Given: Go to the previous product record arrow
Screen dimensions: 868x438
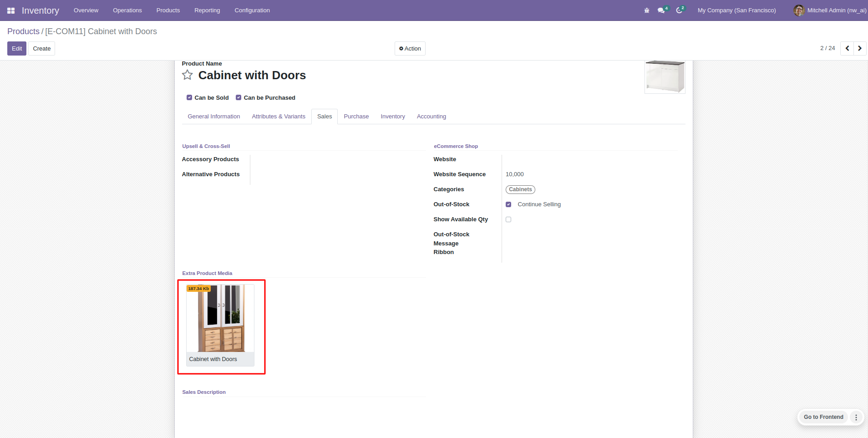Looking at the screenshot, I should 847,48.
